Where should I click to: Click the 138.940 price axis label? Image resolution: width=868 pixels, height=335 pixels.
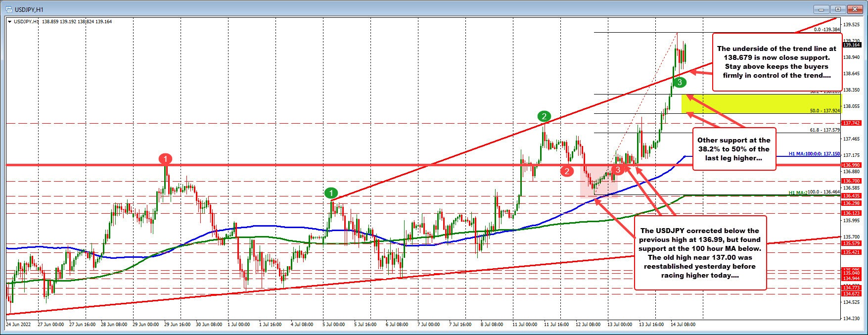pyautogui.click(x=852, y=57)
